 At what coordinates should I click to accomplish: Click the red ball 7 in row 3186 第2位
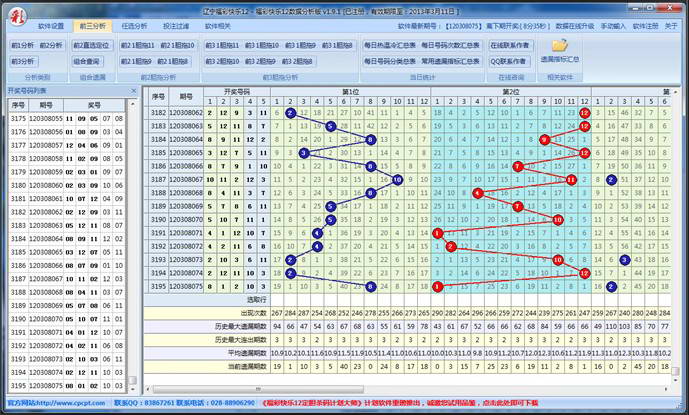pos(518,167)
